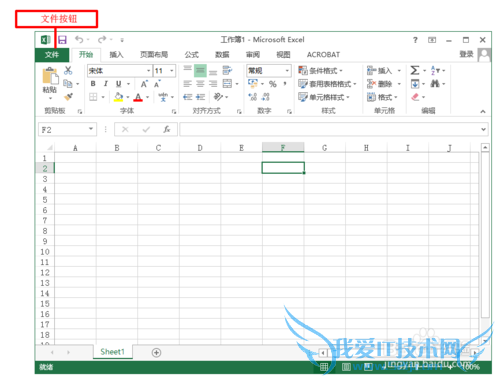The width and height of the screenshot is (500, 381).
Task: Toggle wrap text icon
Action: click(x=227, y=70)
